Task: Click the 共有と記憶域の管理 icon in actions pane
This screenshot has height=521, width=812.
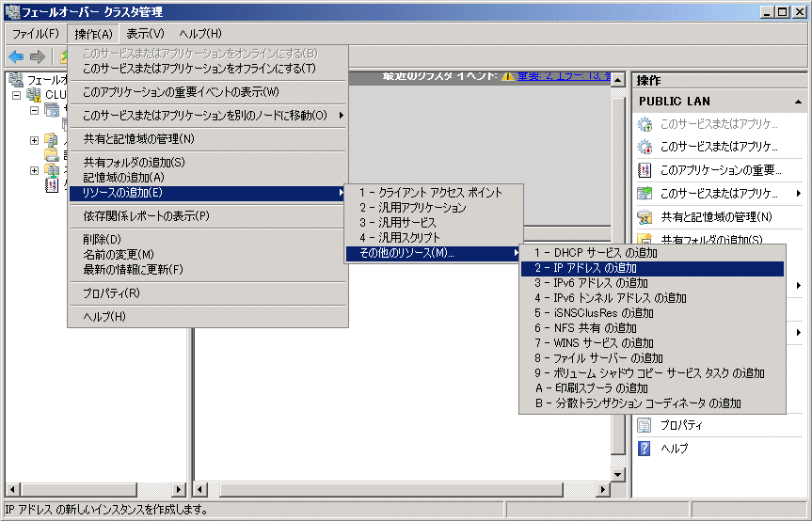Action: coord(645,217)
